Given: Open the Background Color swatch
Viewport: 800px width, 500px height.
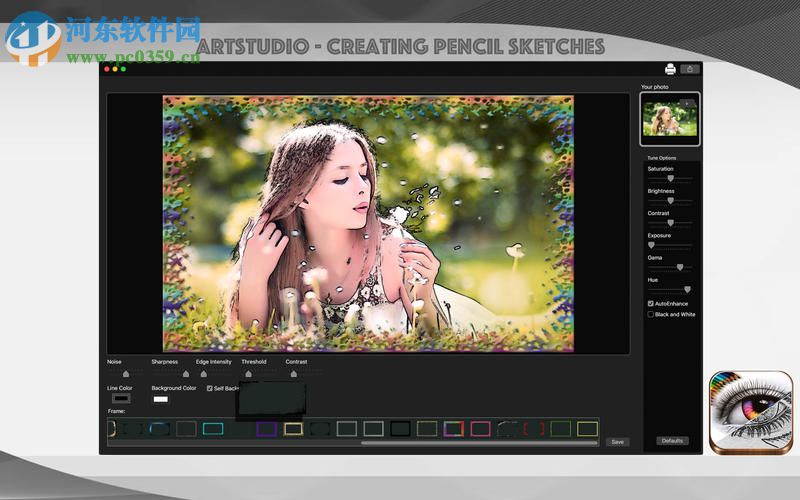Looking at the screenshot, I should coord(161,399).
